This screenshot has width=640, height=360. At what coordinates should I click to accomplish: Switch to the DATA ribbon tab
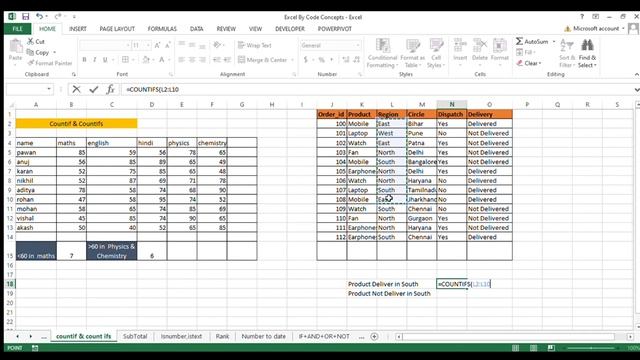(196, 29)
